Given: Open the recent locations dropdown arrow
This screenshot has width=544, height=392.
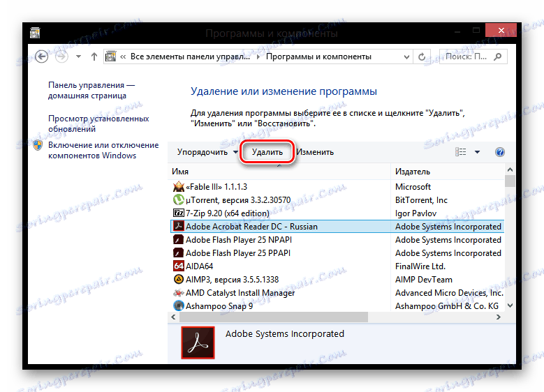Looking at the screenshot, I should (x=78, y=56).
